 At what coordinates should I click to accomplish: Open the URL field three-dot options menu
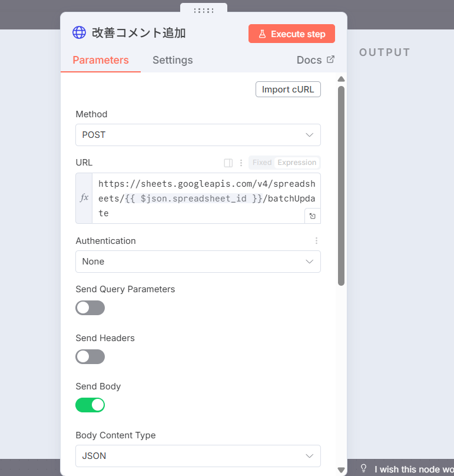pos(241,163)
